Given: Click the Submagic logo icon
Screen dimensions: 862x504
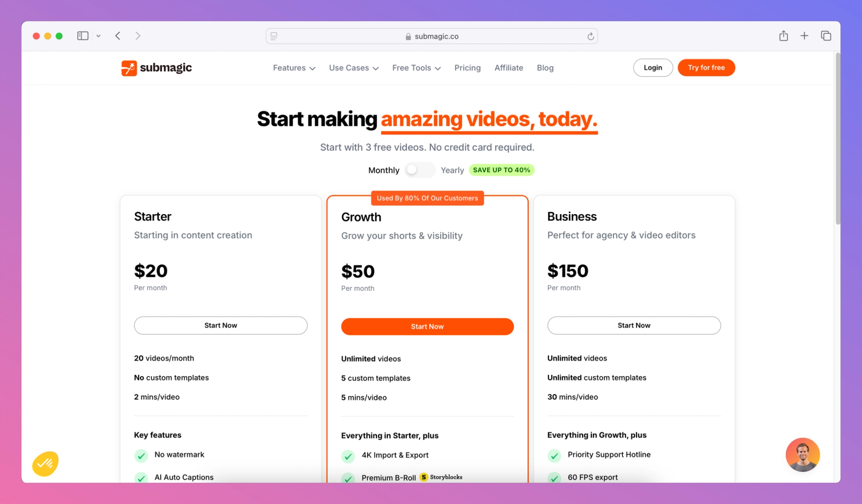Looking at the screenshot, I should coord(127,68).
